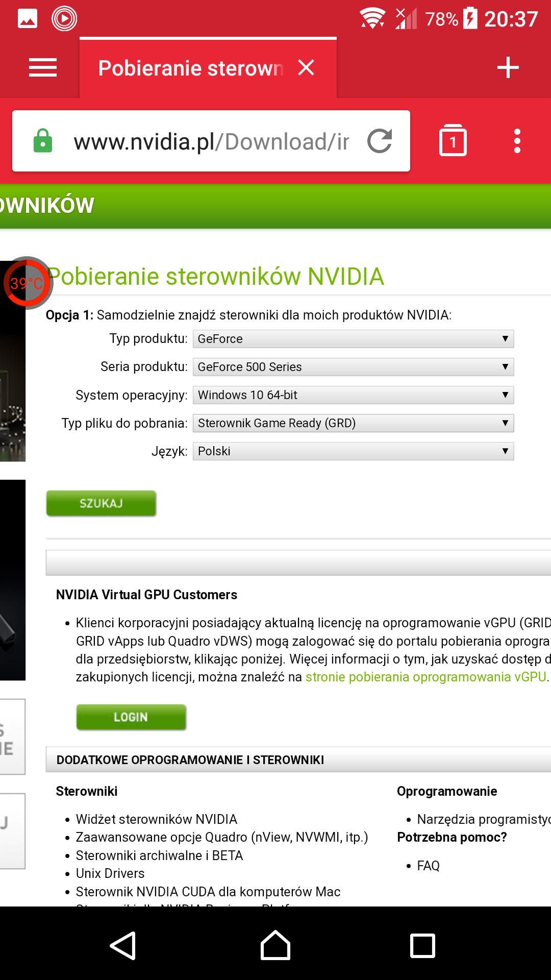551x980 pixels.
Task: Open the browser hamburger menu
Action: (x=43, y=68)
